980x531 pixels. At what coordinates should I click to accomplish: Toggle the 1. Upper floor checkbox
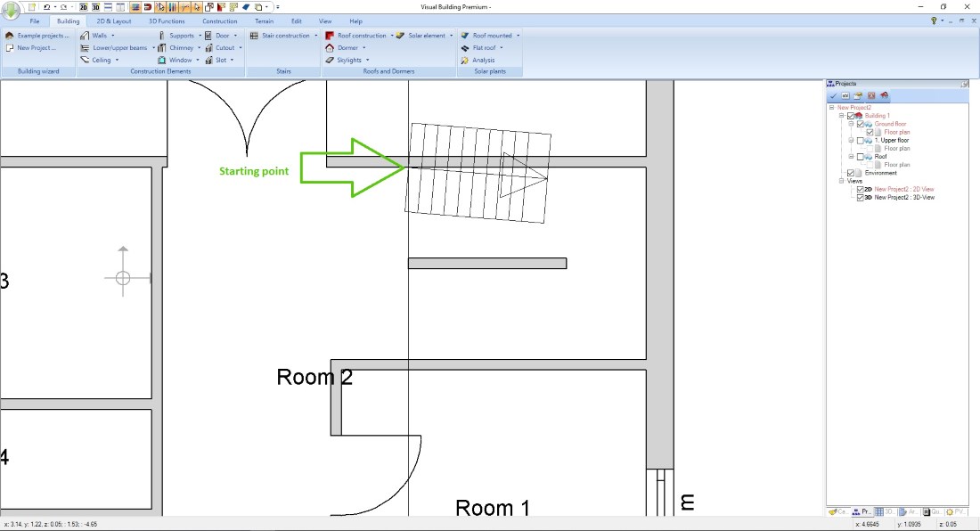tap(860, 141)
